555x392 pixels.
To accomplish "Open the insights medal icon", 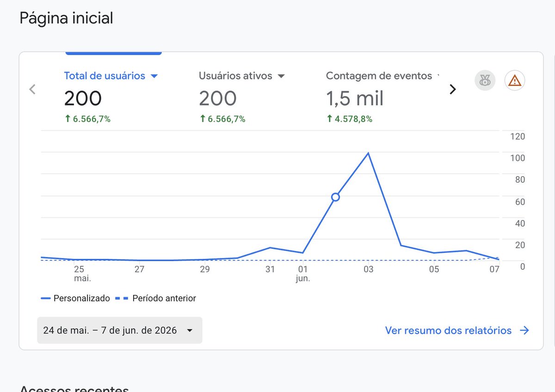I will click(485, 81).
